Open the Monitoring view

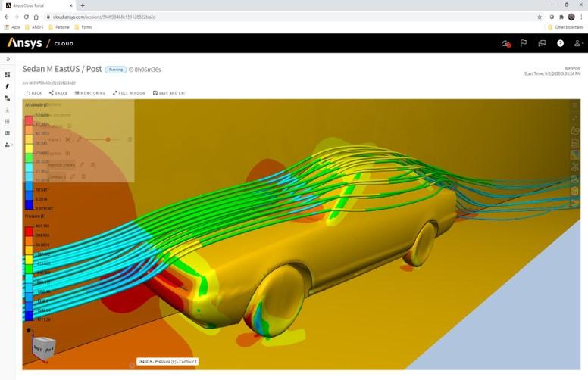click(x=90, y=93)
